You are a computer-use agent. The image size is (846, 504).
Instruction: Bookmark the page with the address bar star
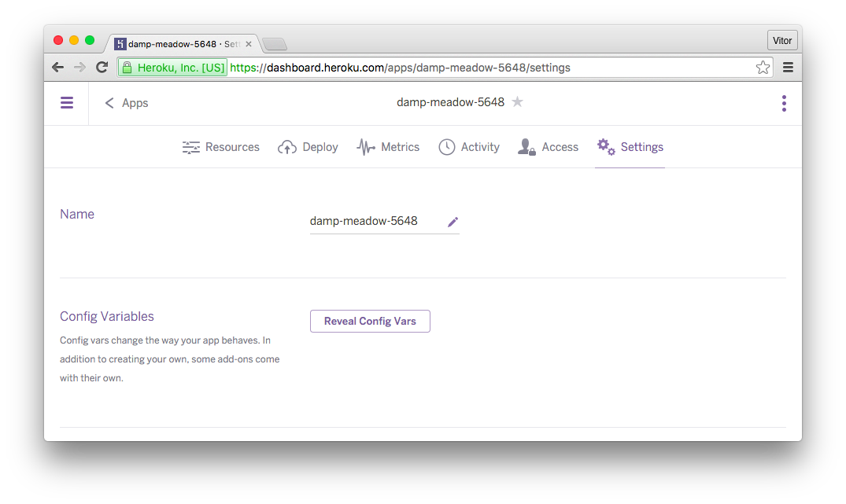(x=763, y=68)
